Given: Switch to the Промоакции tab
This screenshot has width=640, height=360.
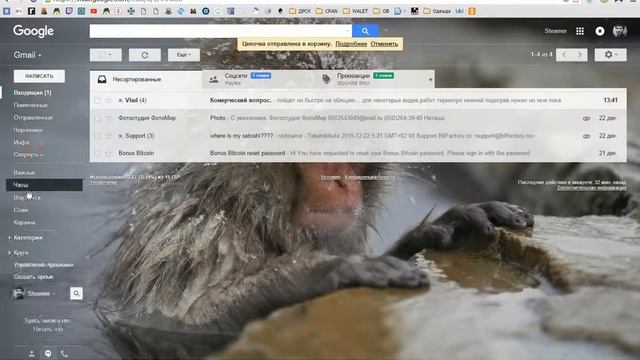Looking at the screenshot, I should (369, 80).
